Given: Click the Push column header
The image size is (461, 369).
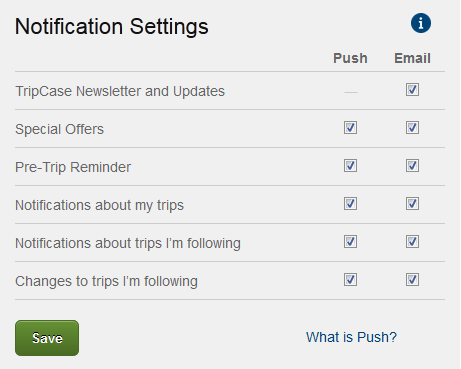Looking at the screenshot, I should click(350, 58).
